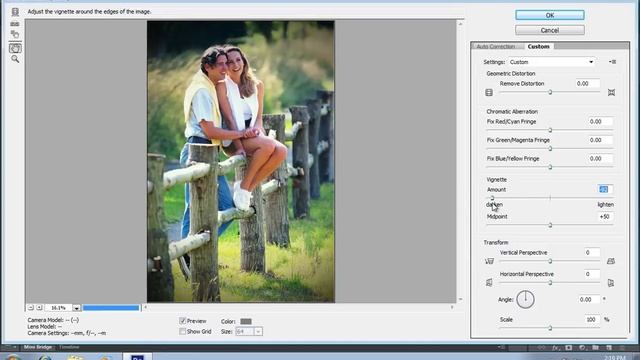Click the zoom in plus button
640x360 pixels.
pos(39,307)
